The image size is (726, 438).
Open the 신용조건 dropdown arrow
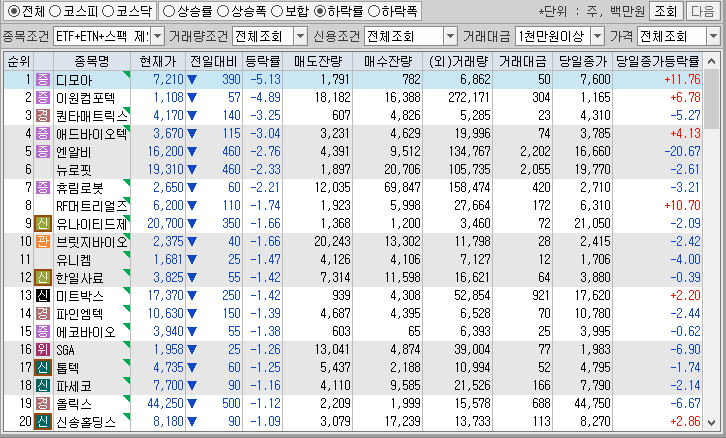coord(450,36)
